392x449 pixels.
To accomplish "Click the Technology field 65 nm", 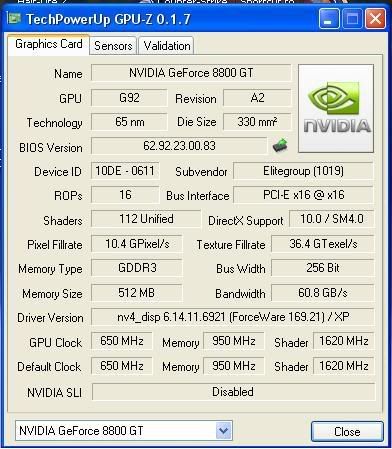I will pyautogui.click(x=129, y=122).
